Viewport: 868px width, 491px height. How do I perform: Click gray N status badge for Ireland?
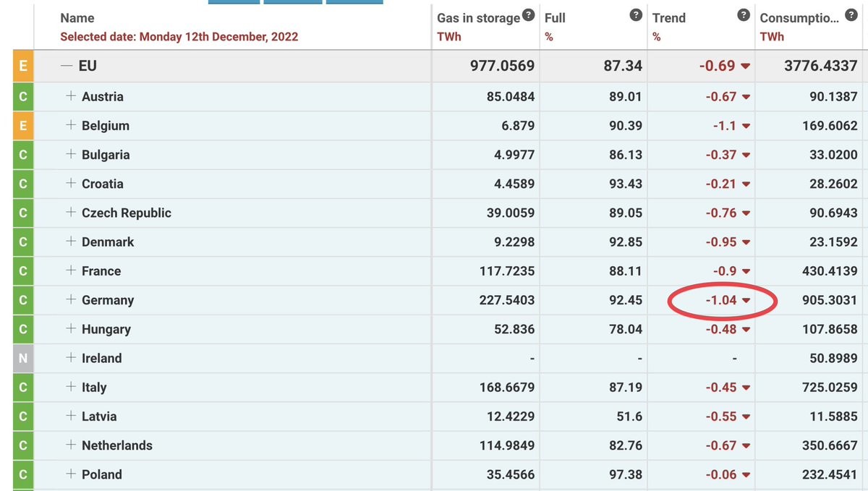point(22,358)
